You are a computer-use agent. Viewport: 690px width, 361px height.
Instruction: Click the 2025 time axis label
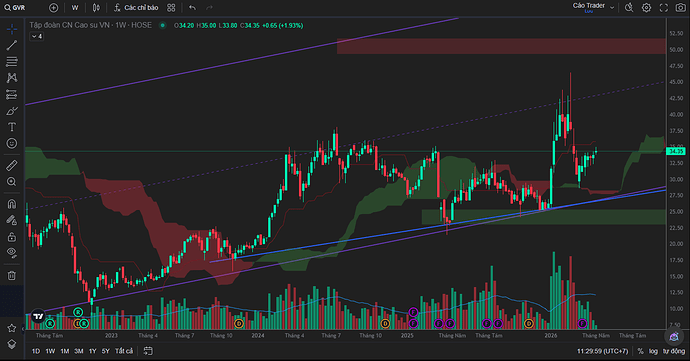[x=407, y=335]
